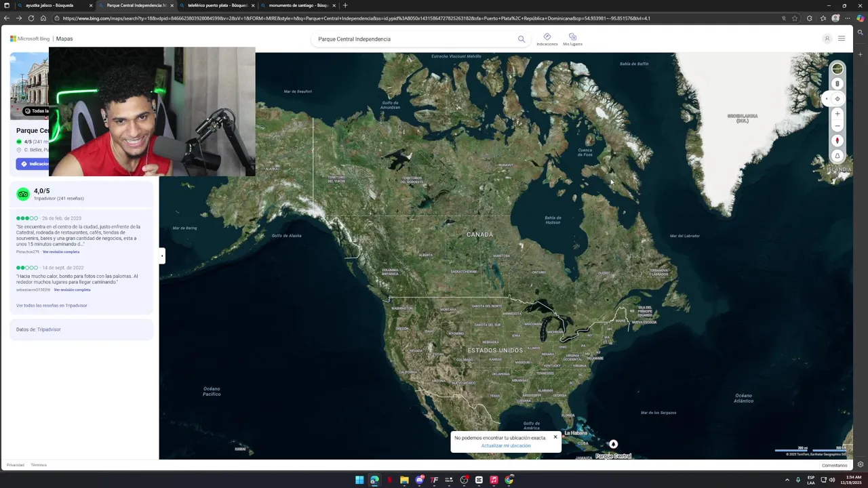Open Google Chrome from taskbar
The height and width of the screenshot is (488, 868).
pos(509,480)
